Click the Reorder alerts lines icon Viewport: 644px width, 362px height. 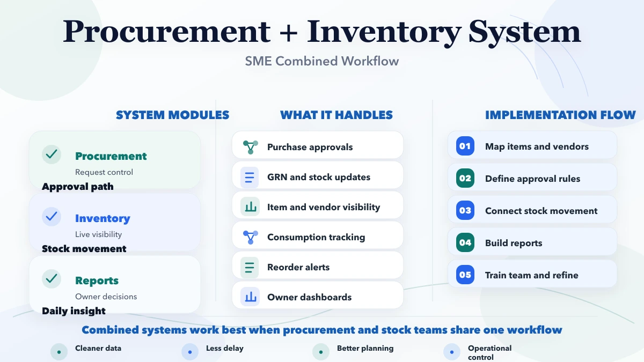click(249, 265)
